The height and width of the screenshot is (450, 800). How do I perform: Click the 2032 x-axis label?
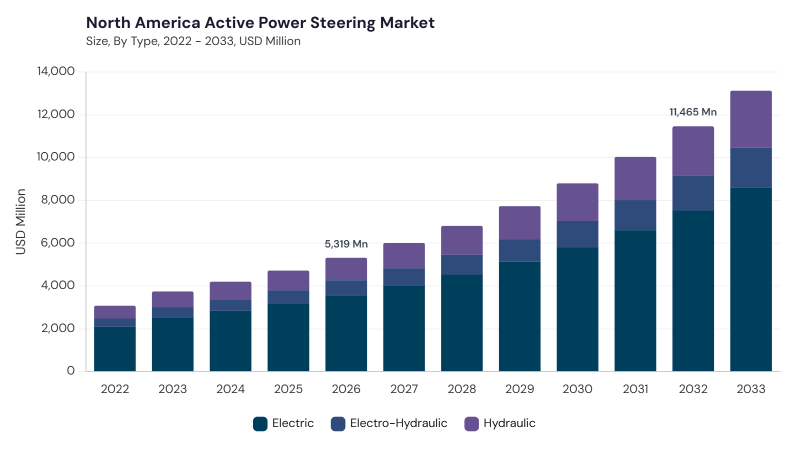pos(693,389)
